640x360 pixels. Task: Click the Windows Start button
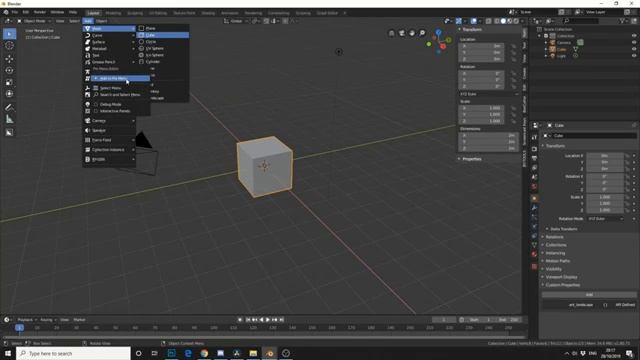pos(8,353)
